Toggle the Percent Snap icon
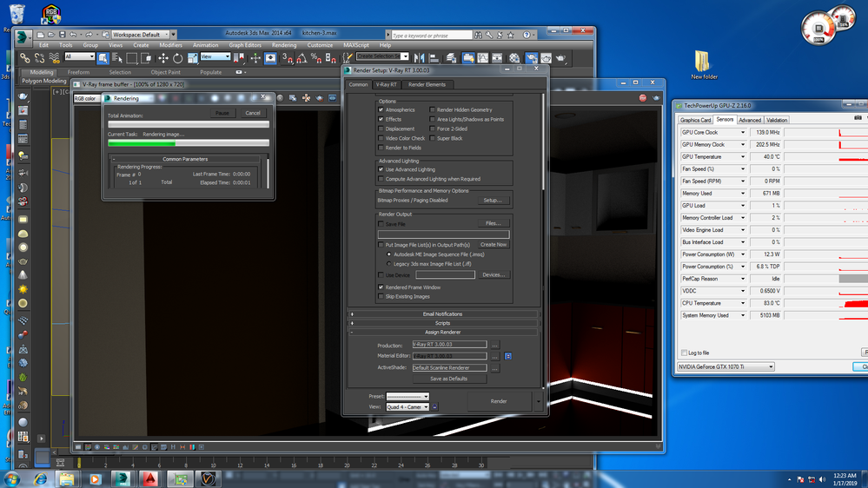868x488 pixels. click(316, 57)
